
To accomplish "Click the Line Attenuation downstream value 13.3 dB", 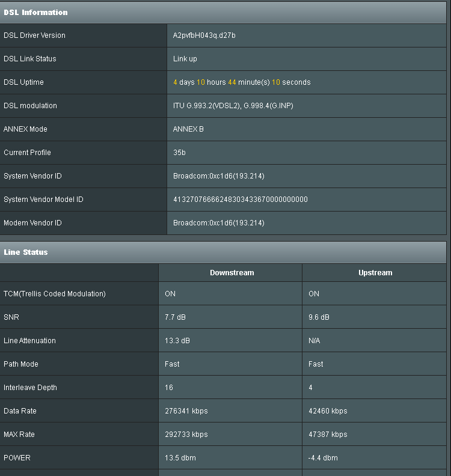I will (x=177, y=341).
